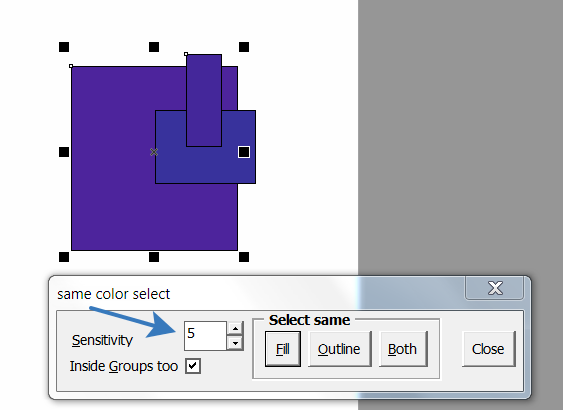The width and height of the screenshot is (563, 410).
Task: Close the same color select dialog with X
Action: tap(495, 288)
